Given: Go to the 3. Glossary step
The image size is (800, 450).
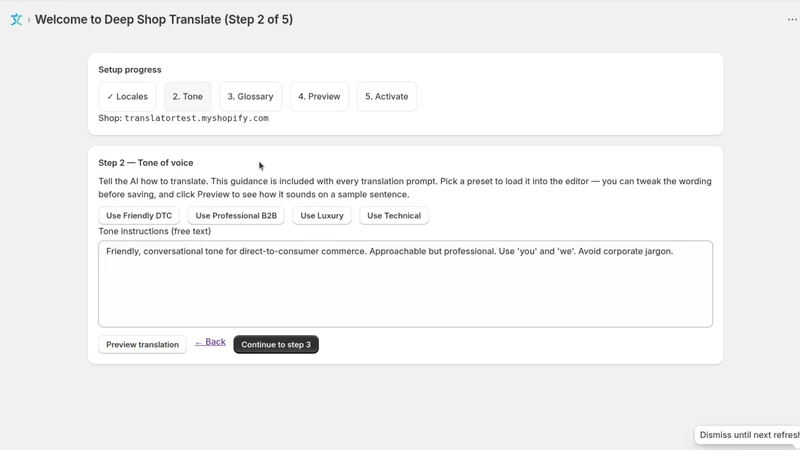Looking at the screenshot, I should pos(250,96).
